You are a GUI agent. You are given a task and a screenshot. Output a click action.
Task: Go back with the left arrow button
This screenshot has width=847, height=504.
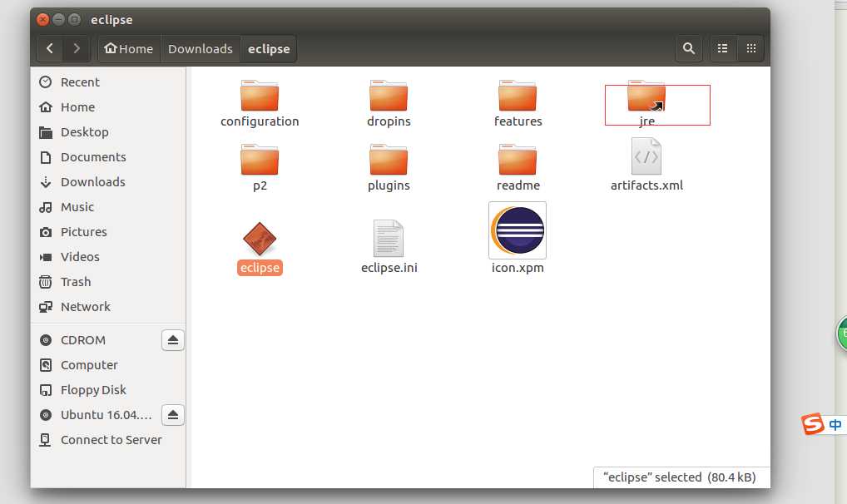[x=50, y=48]
